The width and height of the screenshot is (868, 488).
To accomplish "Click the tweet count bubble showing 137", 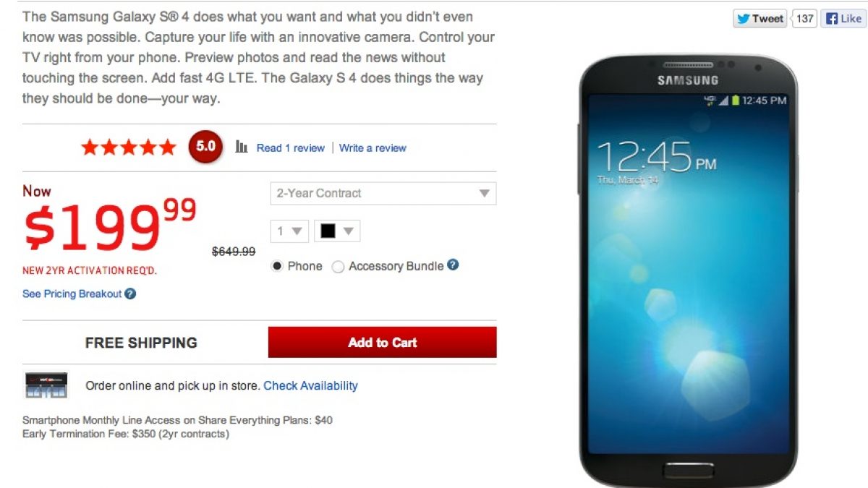I will coord(804,19).
